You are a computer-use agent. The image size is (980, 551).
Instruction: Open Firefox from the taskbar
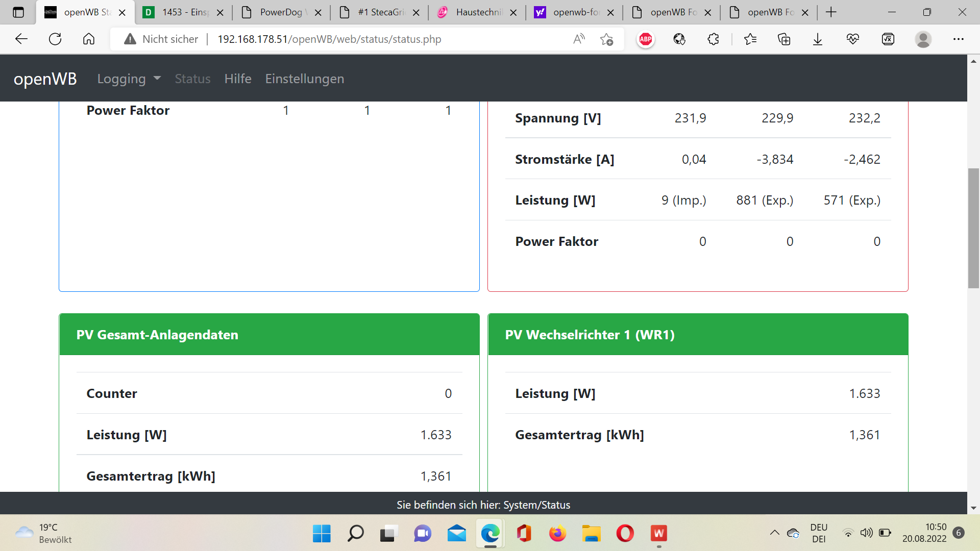click(x=557, y=534)
